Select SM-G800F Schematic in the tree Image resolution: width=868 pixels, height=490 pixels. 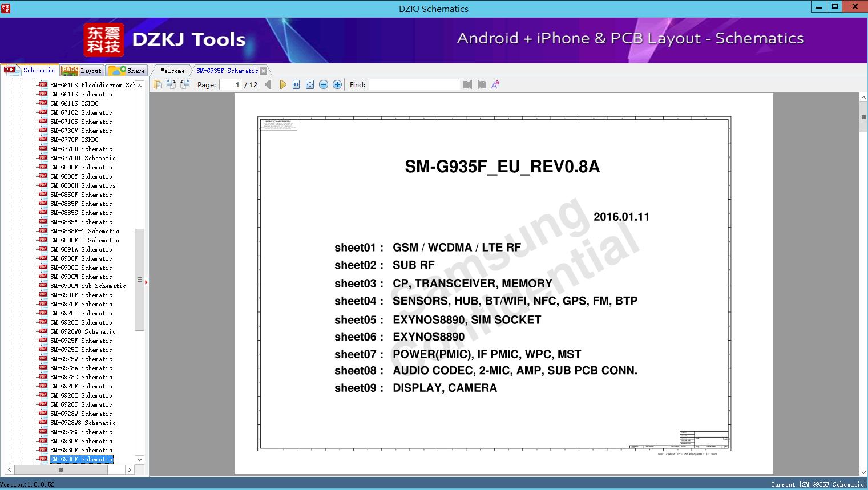point(81,167)
